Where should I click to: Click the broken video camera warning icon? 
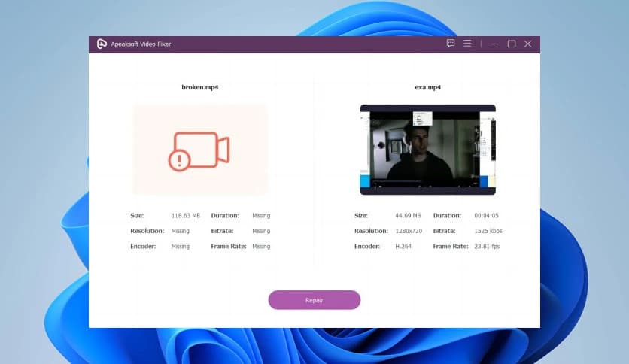199,151
